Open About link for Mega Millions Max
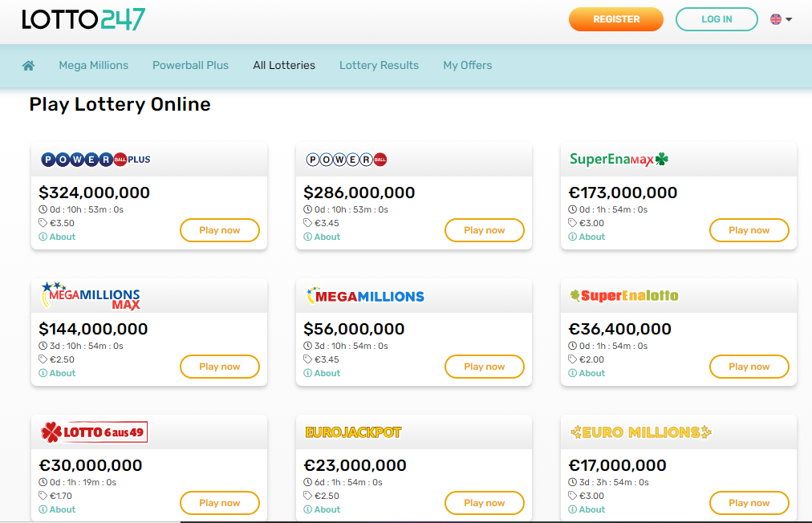 pos(58,373)
